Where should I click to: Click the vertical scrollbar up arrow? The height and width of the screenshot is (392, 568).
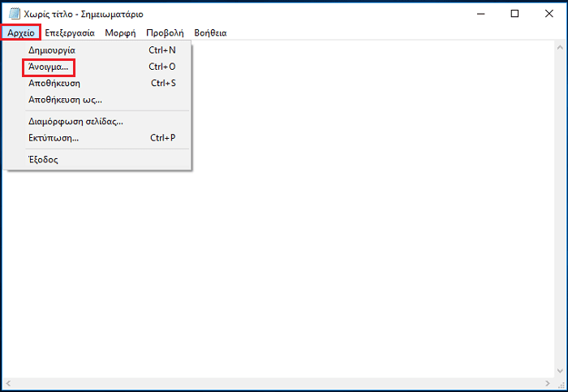560,47
